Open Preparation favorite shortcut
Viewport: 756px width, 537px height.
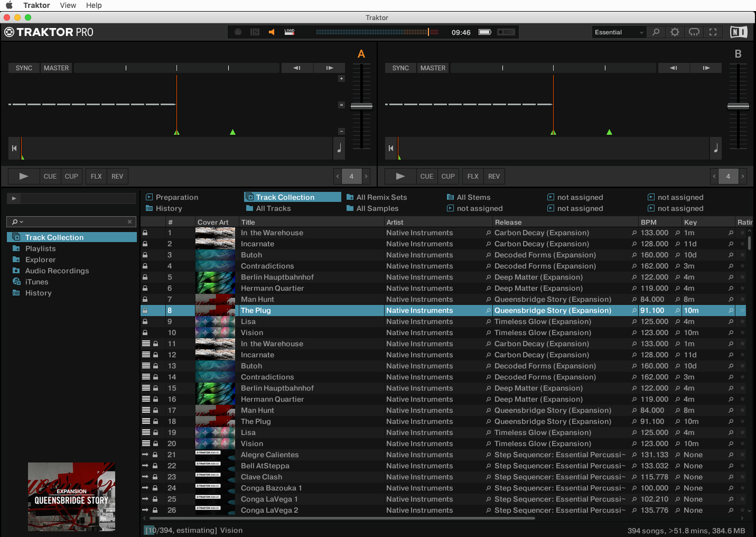click(x=172, y=197)
